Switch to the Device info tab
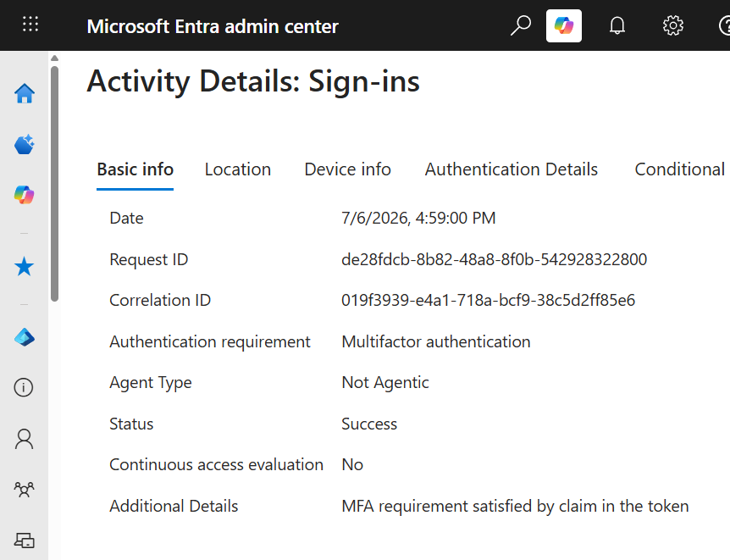The width and height of the screenshot is (730, 560). [348, 169]
